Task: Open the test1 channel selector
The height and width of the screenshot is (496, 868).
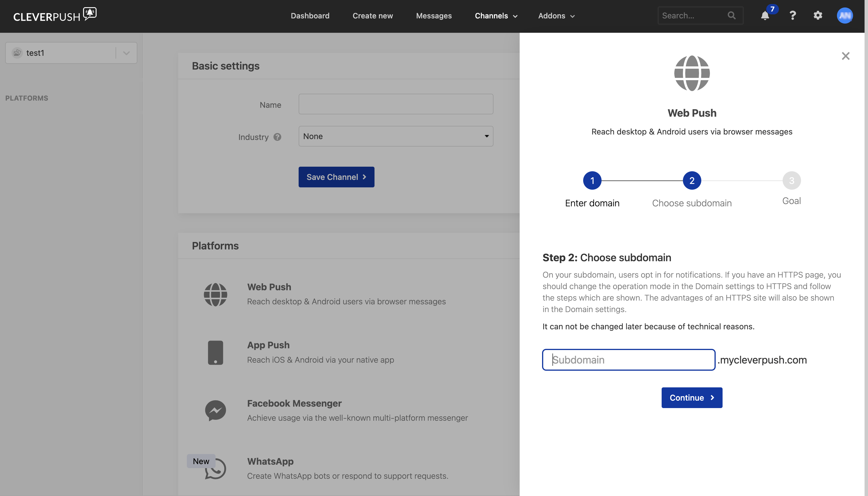Action: pyautogui.click(x=71, y=53)
